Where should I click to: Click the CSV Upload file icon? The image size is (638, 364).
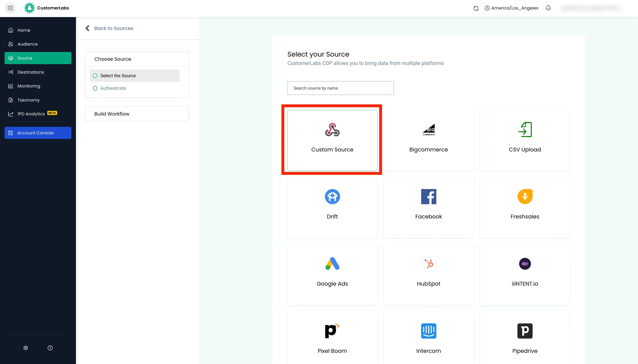coord(525,129)
